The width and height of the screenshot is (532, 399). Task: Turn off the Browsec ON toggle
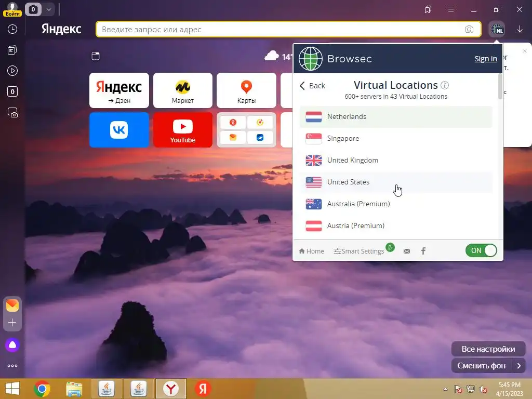pyautogui.click(x=481, y=250)
